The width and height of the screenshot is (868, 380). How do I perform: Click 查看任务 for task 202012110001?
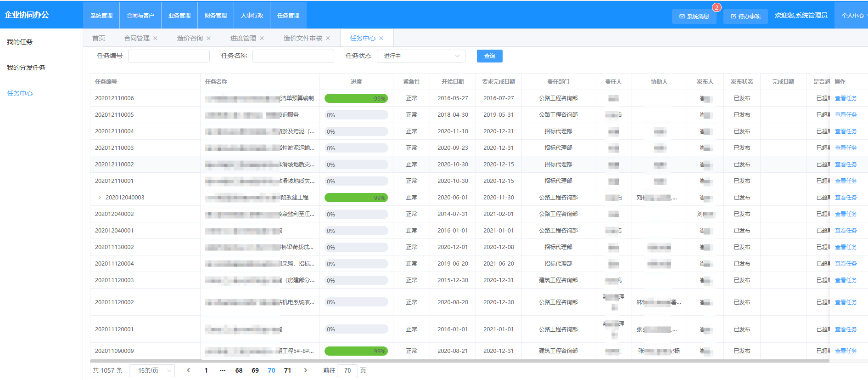tap(846, 181)
